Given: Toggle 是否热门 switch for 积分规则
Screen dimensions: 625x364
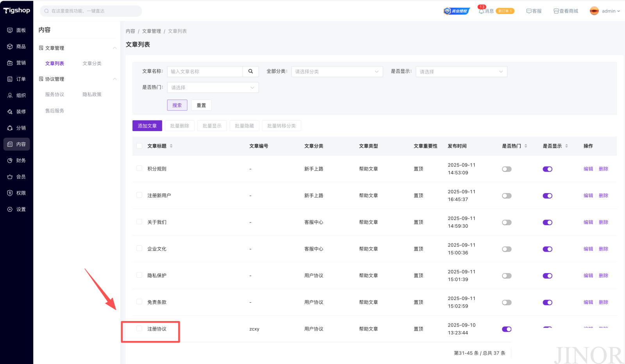Looking at the screenshot, I should 507,169.
